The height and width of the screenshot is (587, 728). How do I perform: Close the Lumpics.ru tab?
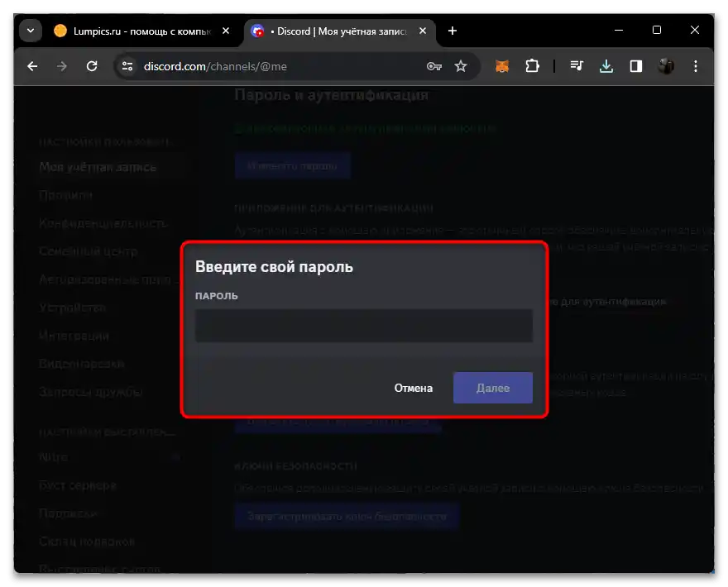[x=226, y=31]
